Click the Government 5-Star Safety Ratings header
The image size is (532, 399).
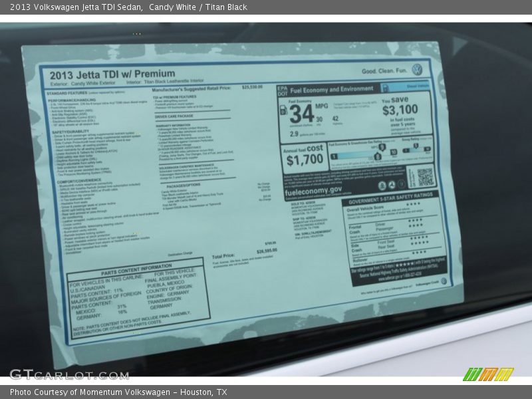(390, 196)
